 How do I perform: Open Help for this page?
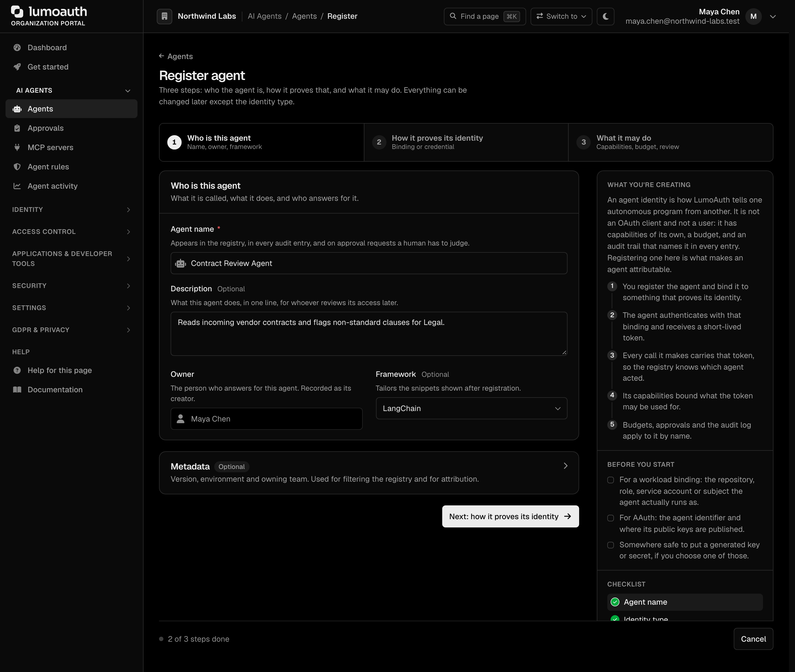[x=71, y=370]
